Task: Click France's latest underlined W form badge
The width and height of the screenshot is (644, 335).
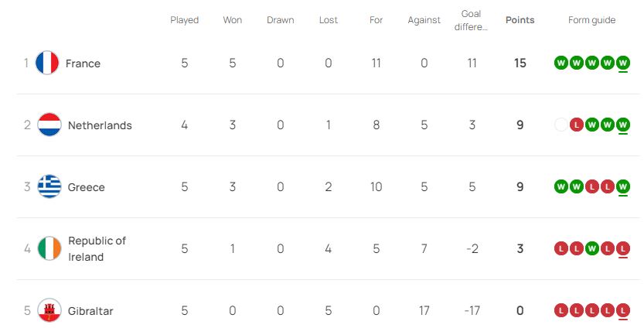Action: 623,63
